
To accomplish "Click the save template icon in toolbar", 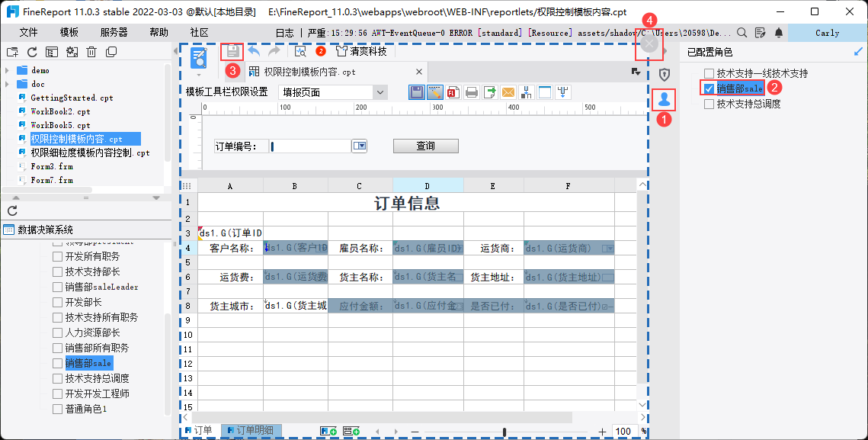I will (232, 52).
